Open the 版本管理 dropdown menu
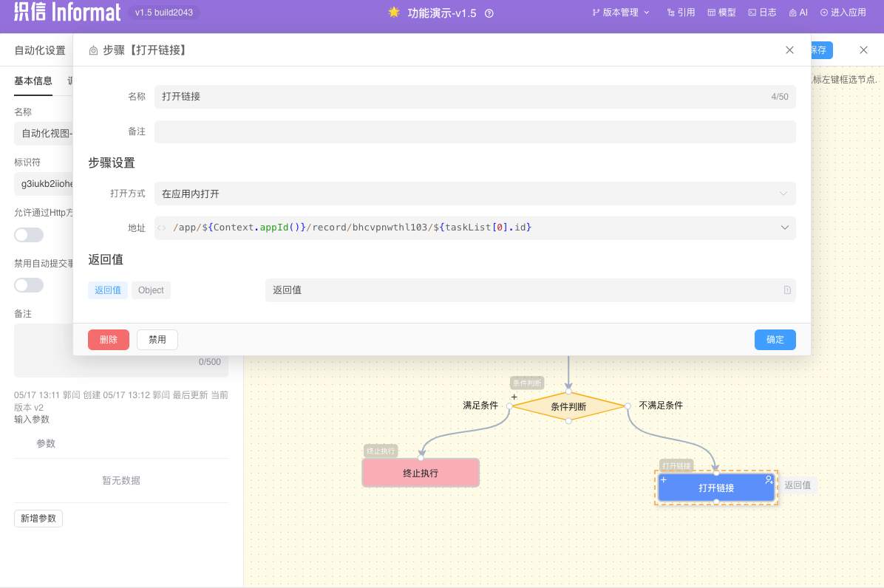Viewport: 884px width, 588px height. [x=621, y=13]
